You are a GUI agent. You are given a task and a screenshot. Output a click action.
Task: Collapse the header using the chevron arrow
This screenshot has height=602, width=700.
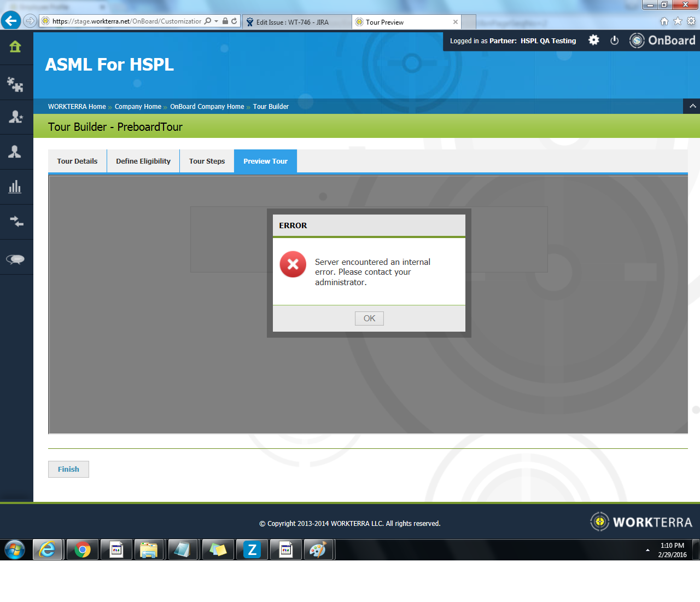tap(692, 106)
